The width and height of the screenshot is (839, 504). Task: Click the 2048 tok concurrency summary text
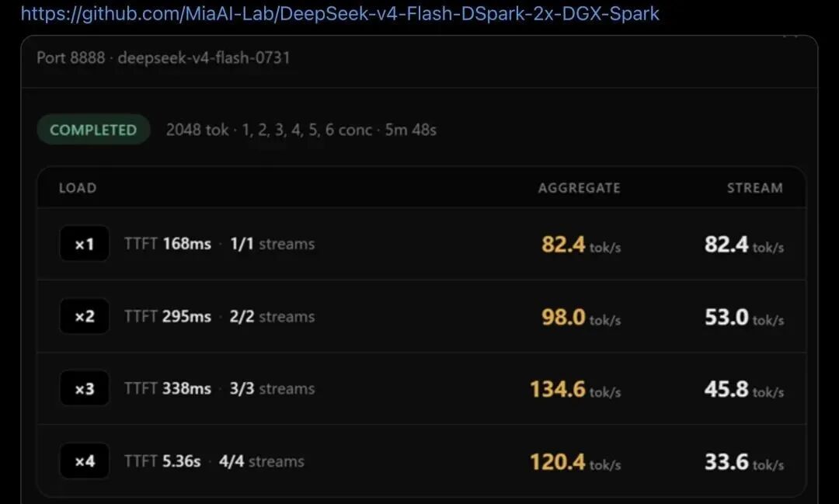coord(301,130)
